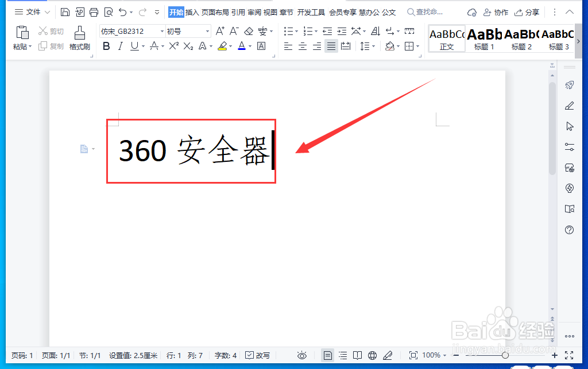
Task: Click the text highlight color button
Action: 222,46
